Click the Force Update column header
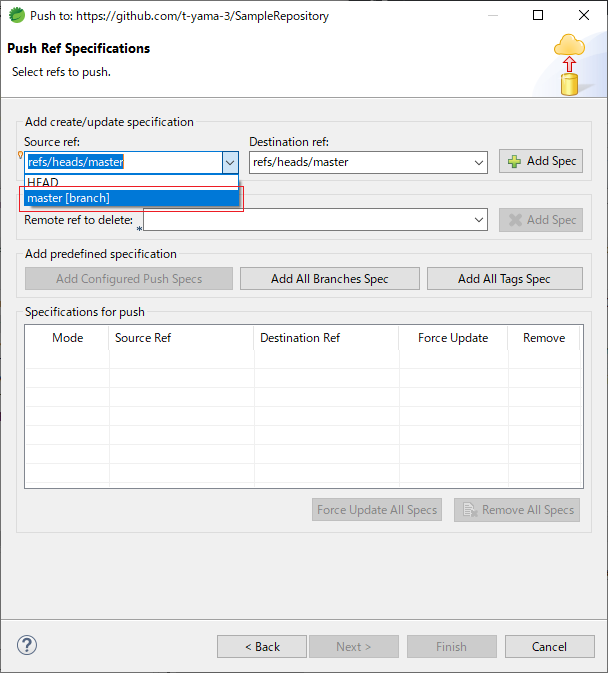Image resolution: width=608 pixels, height=673 pixels. (453, 338)
